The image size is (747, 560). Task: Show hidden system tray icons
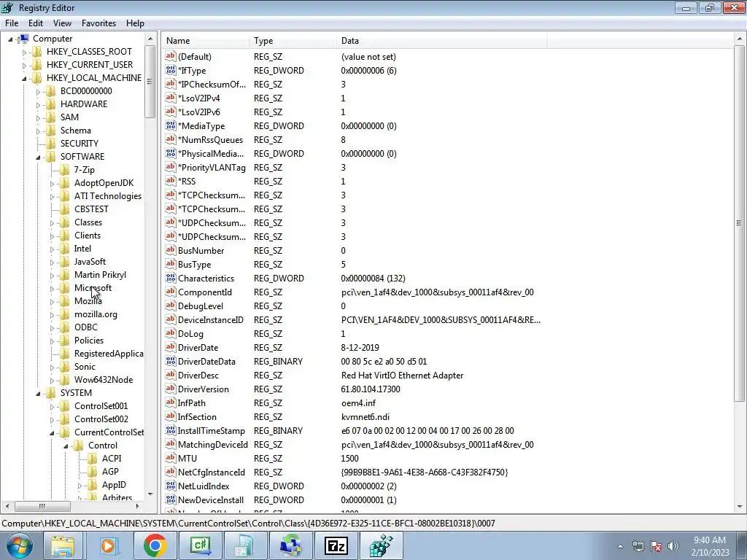pyautogui.click(x=620, y=546)
